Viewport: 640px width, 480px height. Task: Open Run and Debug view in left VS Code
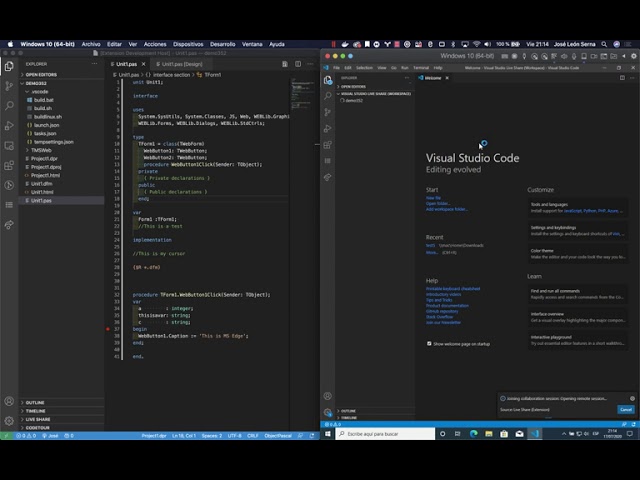pos(9,126)
